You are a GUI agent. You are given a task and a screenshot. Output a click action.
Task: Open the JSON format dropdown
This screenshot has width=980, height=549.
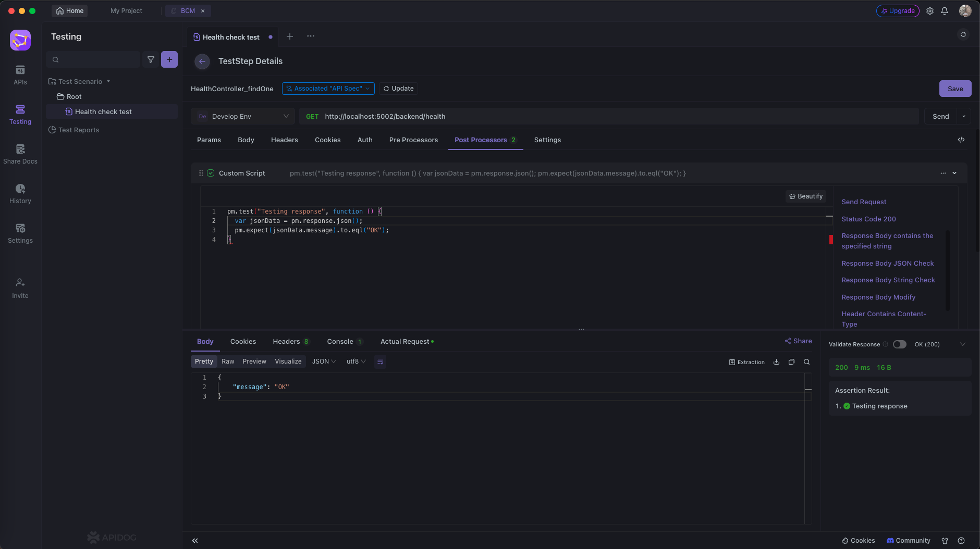coord(324,361)
